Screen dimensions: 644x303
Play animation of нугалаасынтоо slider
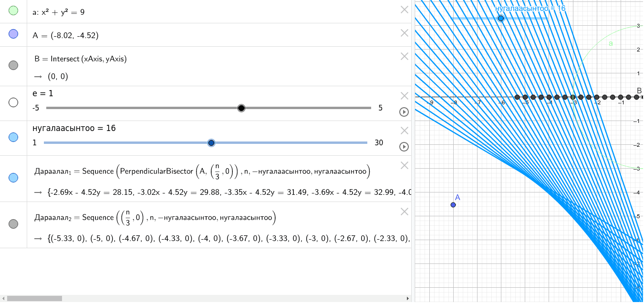pyautogui.click(x=404, y=147)
